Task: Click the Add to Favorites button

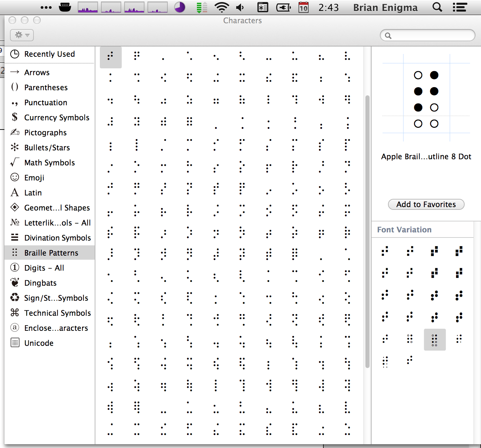Action: click(x=426, y=204)
